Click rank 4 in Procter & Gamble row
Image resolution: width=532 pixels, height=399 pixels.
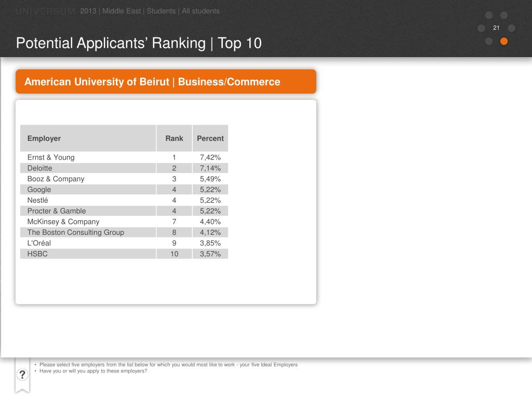[x=174, y=211]
